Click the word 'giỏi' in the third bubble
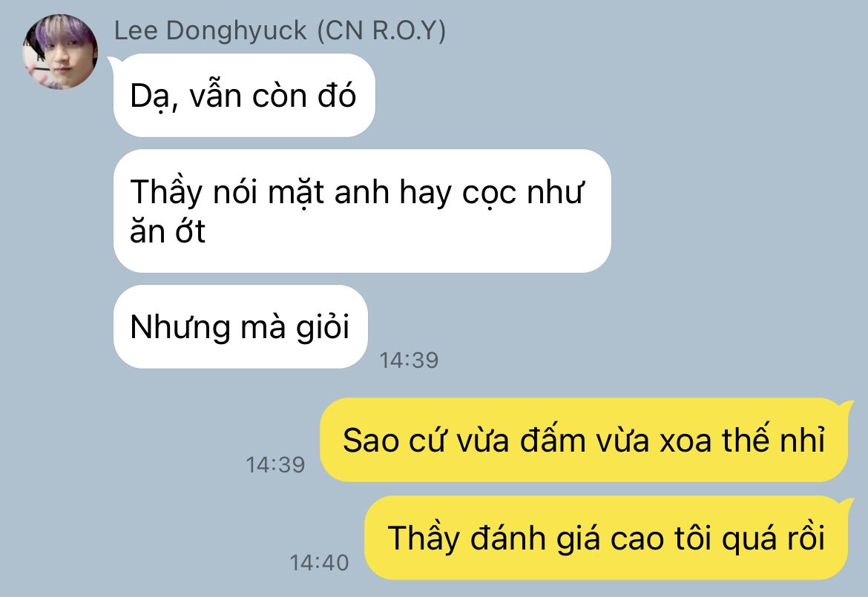The width and height of the screenshot is (868, 597). coord(322,327)
